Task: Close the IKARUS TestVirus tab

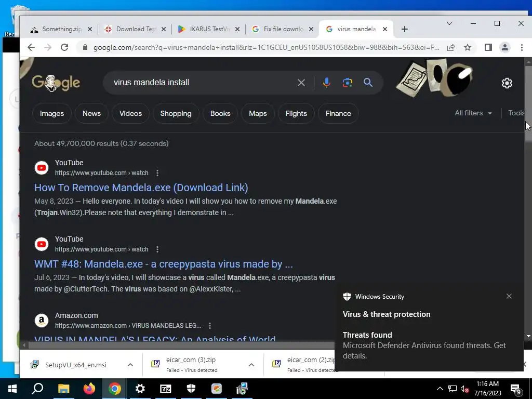Action: [237, 29]
